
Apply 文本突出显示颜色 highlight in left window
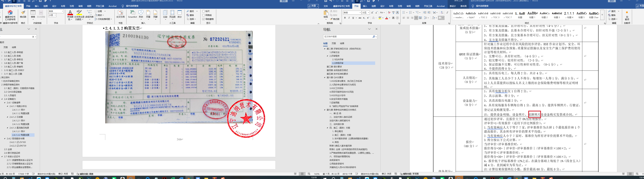(79, 15)
